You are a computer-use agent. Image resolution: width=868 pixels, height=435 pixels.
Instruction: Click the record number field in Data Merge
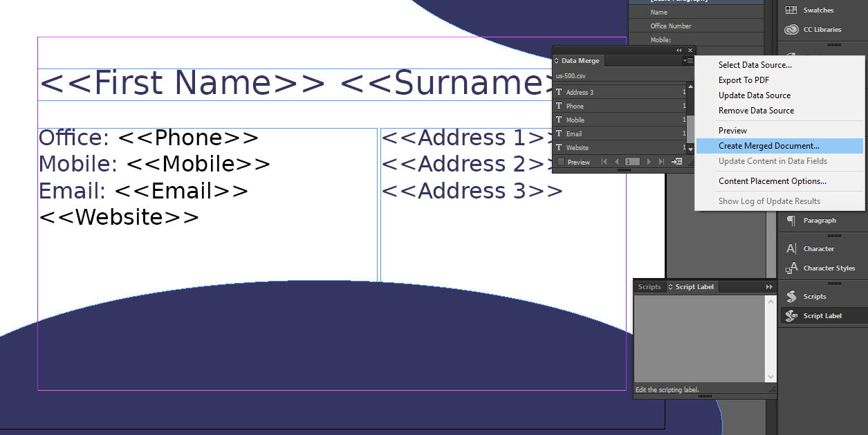[x=632, y=162]
